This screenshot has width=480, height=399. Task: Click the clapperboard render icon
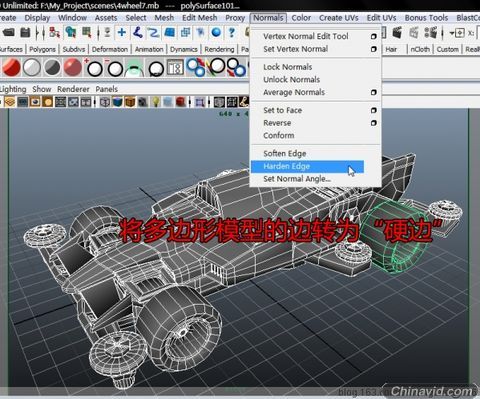(397, 33)
